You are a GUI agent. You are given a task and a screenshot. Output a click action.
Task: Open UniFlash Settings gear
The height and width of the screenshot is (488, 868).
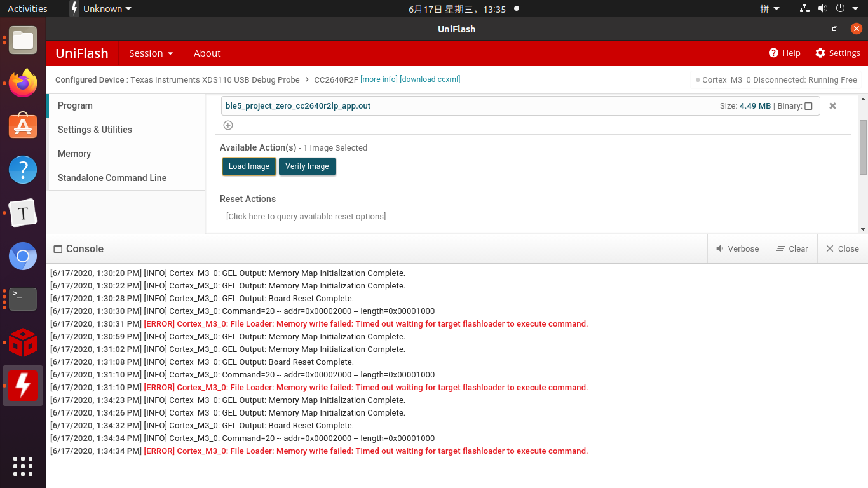click(x=837, y=53)
